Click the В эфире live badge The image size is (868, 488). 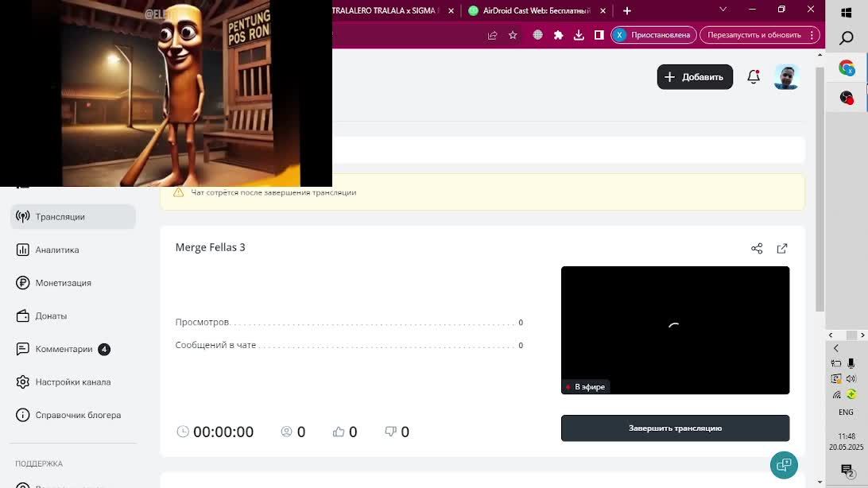586,387
